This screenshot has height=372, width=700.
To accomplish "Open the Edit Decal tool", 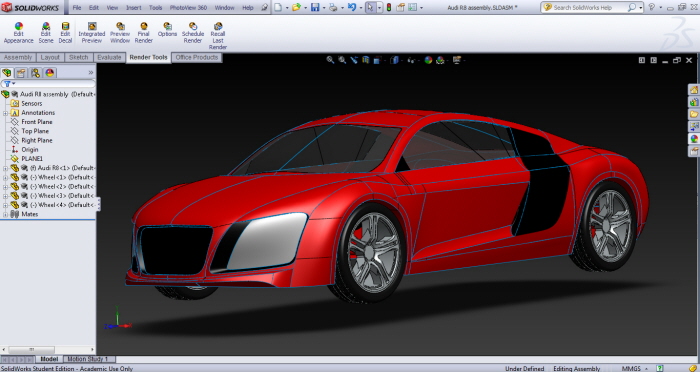I will point(65,33).
